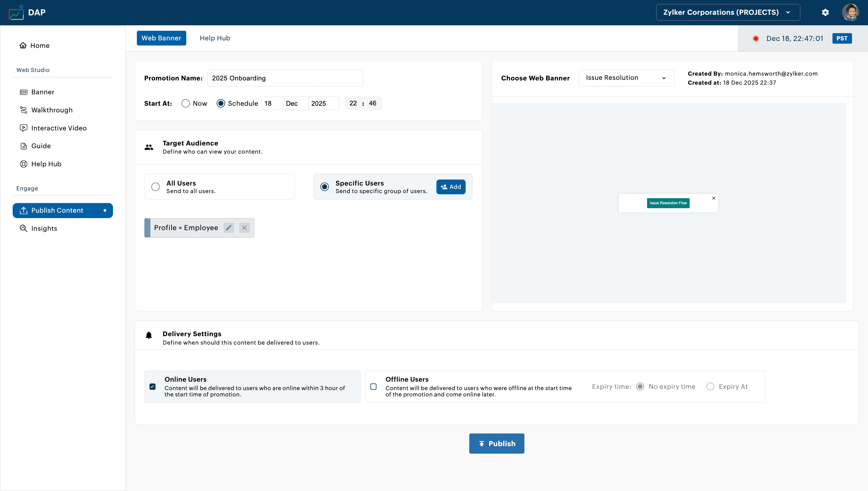The image size is (868, 491).
Task: Open Interactive Video in the sidebar
Action: click(59, 128)
